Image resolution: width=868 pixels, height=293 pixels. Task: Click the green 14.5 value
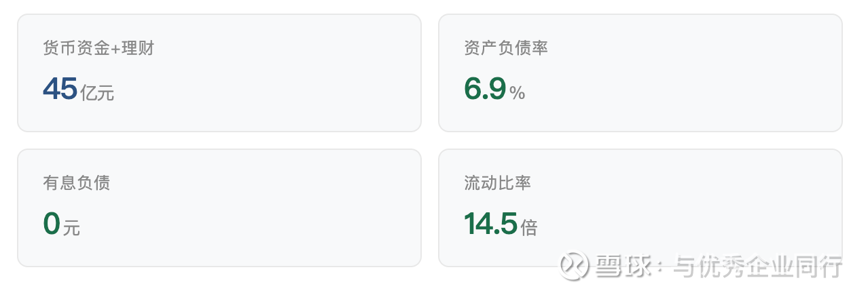pyautogui.click(x=490, y=224)
